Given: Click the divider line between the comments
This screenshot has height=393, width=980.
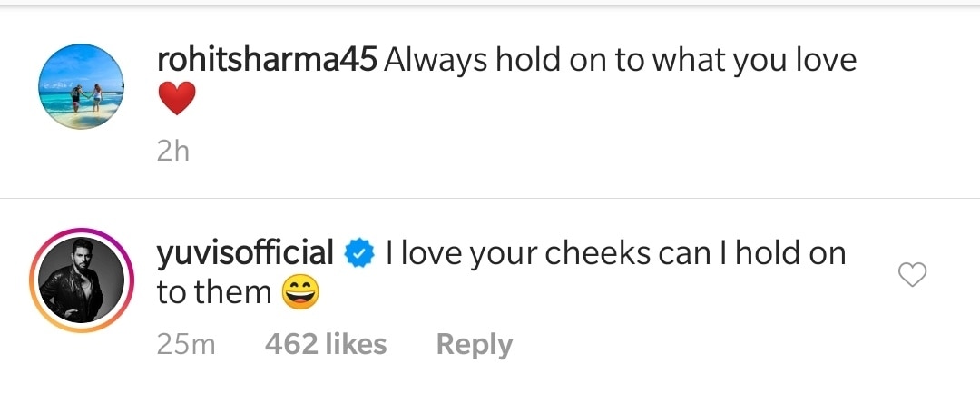Looking at the screenshot, I should pyautogui.click(x=490, y=198).
